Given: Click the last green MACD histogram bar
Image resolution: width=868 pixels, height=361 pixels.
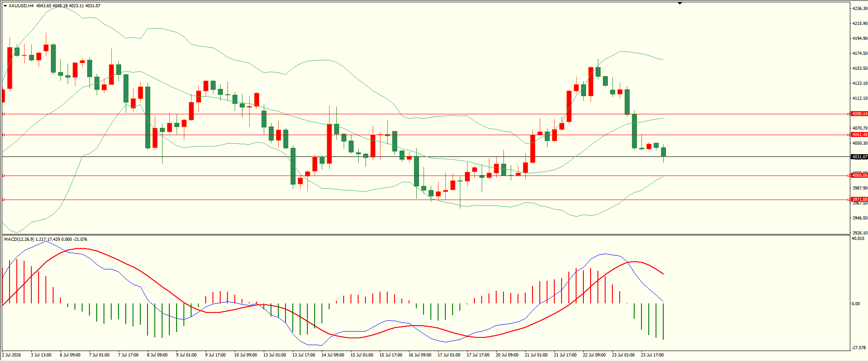Looking at the screenshot, I should point(663,322).
